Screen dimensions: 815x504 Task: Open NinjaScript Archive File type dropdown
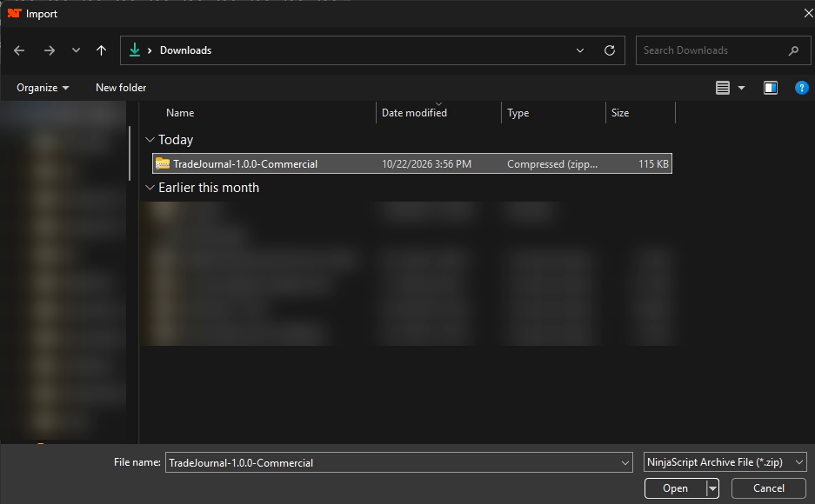(x=725, y=462)
